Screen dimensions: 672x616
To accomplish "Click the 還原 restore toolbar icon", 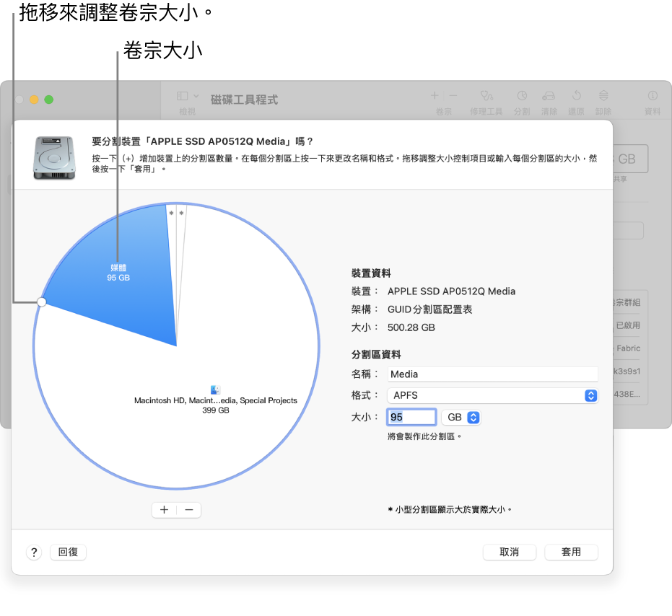I will tap(577, 95).
